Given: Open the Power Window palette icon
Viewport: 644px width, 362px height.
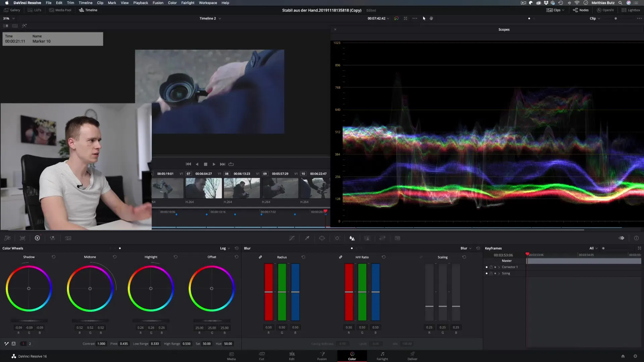Looking at the screenshot, I should (x=322, y=238).
